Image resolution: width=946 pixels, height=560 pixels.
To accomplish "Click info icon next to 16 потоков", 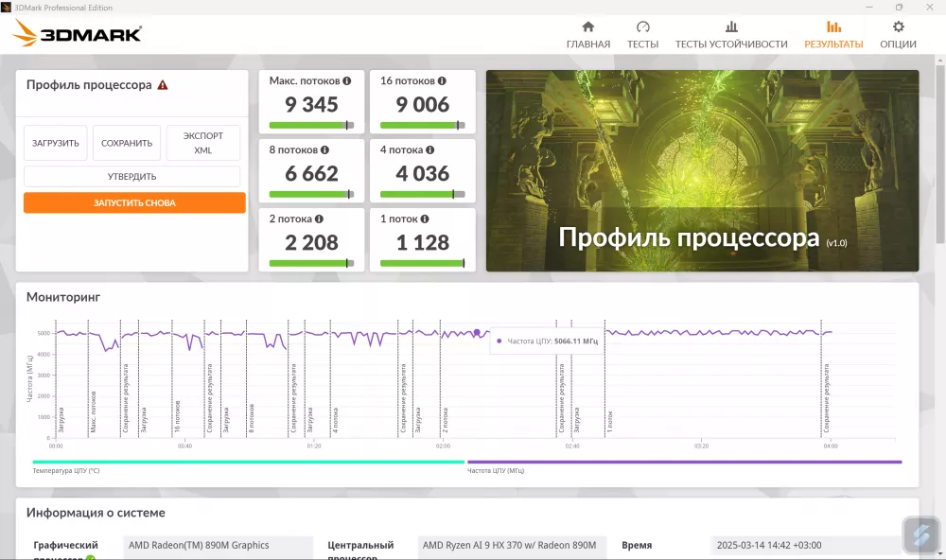I will (x=442, y=81).
